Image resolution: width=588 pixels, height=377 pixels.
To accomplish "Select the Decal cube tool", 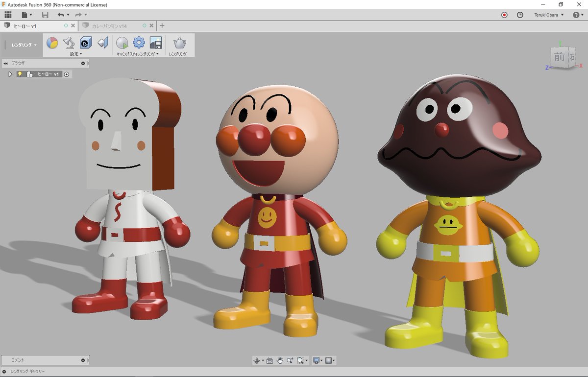I will 86,43.
